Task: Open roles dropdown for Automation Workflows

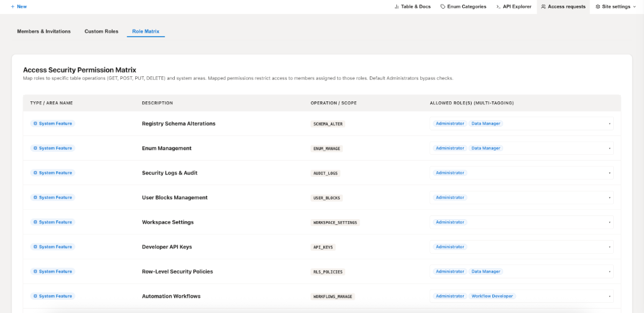Action: [x=521, y=296]
